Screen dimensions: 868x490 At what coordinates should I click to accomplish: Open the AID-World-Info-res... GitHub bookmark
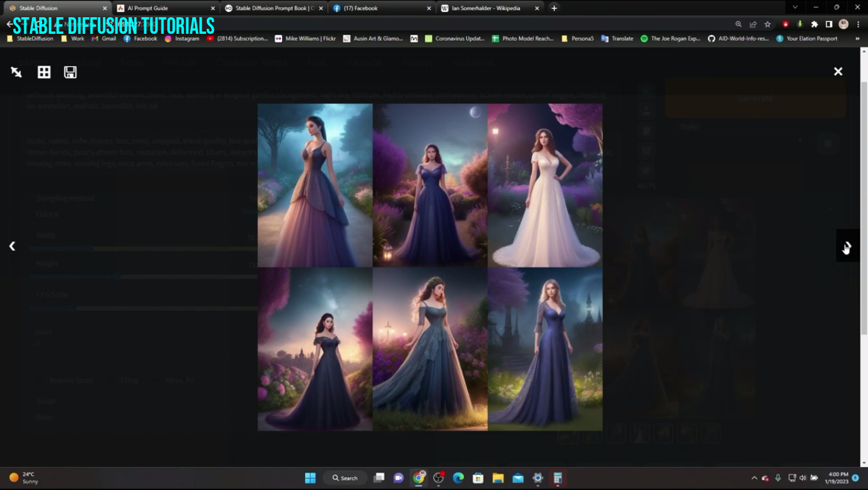738,38
